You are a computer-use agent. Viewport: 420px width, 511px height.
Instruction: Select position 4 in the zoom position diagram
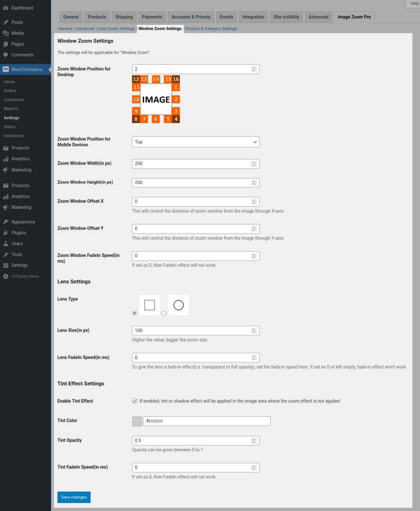pos(176,119)
